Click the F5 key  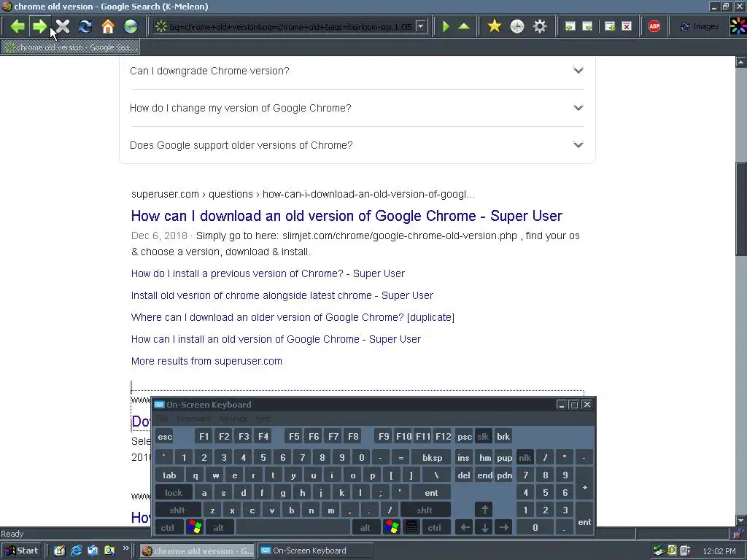tap(294, 437)
